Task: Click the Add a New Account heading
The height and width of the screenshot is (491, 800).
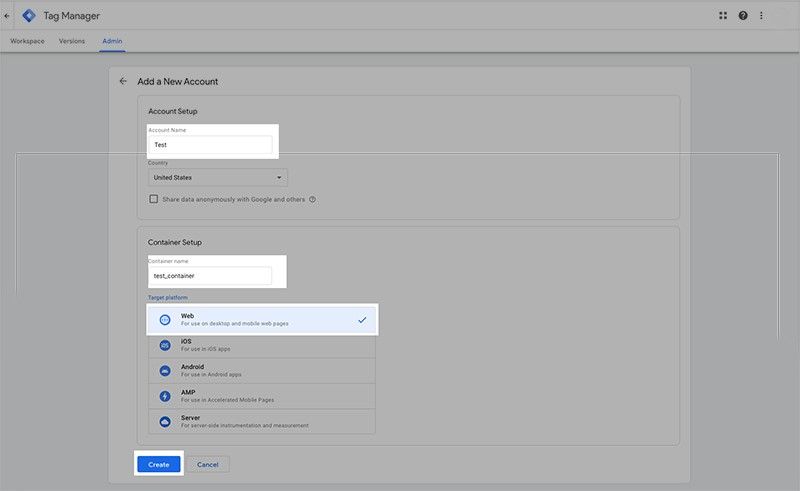Action: pos(178,82)
